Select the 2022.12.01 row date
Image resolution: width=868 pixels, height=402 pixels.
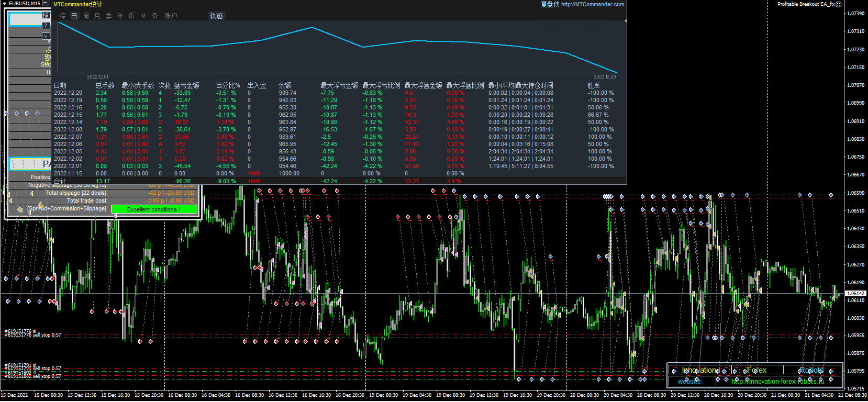click(68, 166)
